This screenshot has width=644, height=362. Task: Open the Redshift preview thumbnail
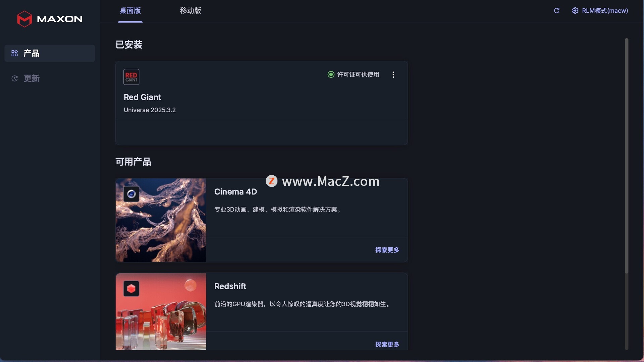(161, 311)
